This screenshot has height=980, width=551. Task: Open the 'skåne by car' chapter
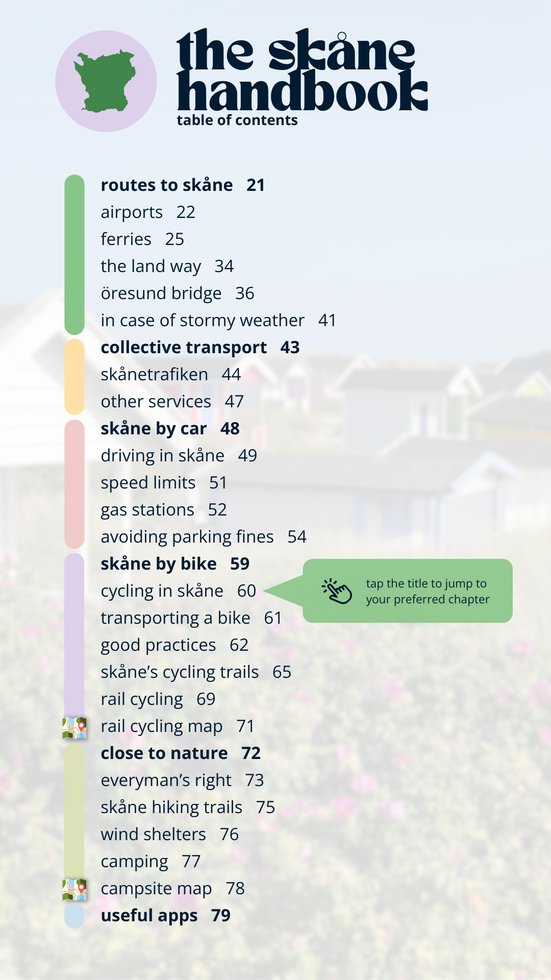coord(154,429)
